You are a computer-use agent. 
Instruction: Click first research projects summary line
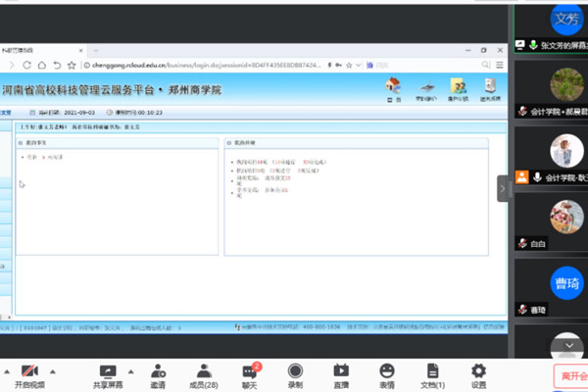(x=281, y=162)
